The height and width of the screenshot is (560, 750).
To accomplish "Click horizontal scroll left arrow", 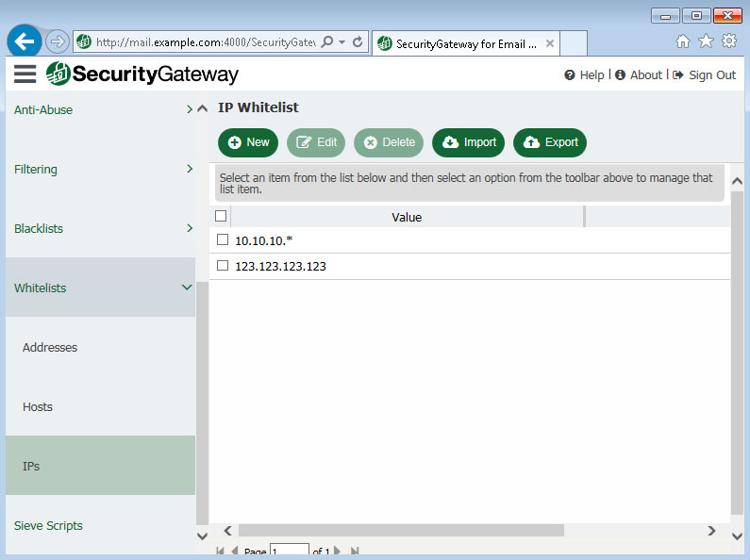I will pyautogui.click(x=228, y=531).
